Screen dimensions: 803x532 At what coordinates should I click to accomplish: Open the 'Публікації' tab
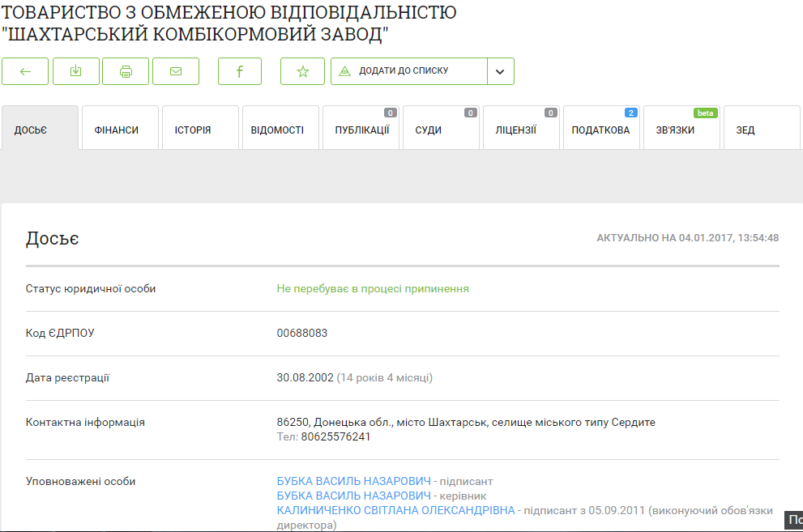pyautogui.click(x=361, y=130)
